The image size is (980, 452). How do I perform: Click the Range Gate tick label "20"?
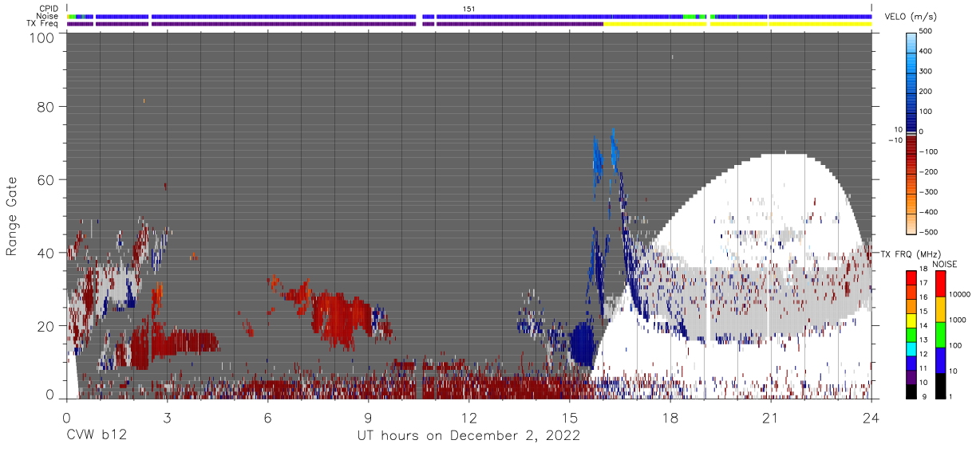pos(45,326)
